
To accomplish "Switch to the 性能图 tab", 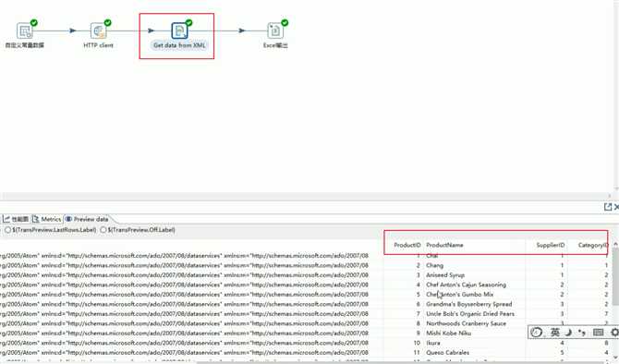I will click(16, 219).
